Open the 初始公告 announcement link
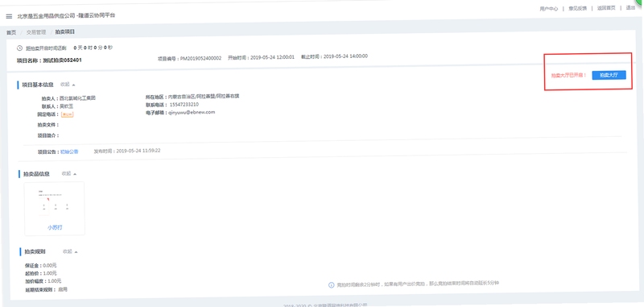Viewport: 644px width, 307px height. point(69,151)
